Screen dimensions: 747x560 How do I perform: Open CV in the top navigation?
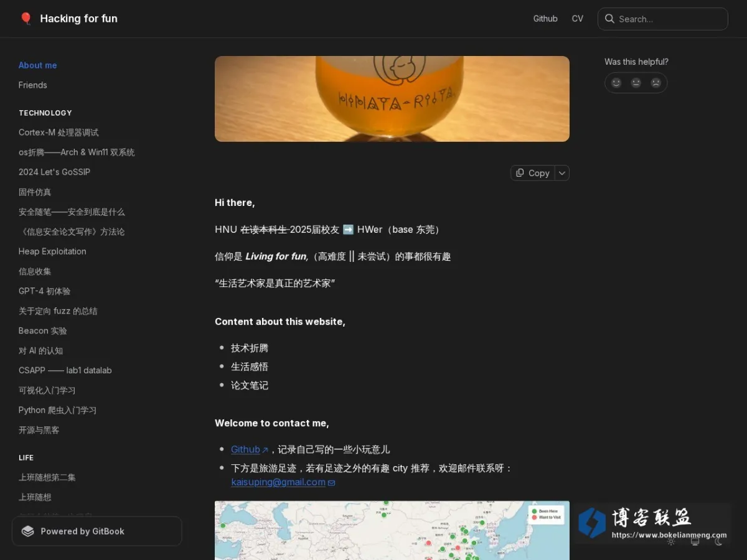(578, 19)
